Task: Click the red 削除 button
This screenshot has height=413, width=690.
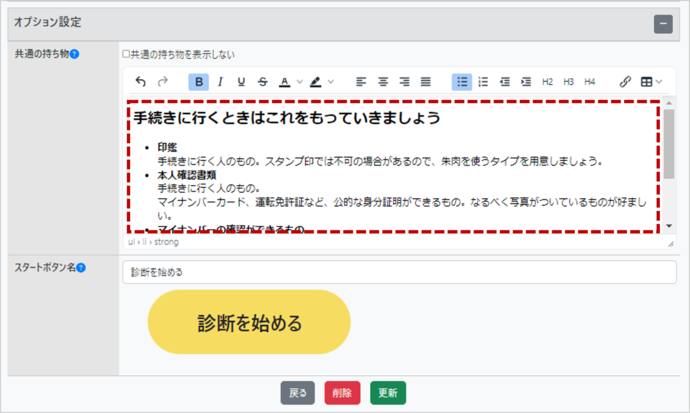Action: [342, 393]
